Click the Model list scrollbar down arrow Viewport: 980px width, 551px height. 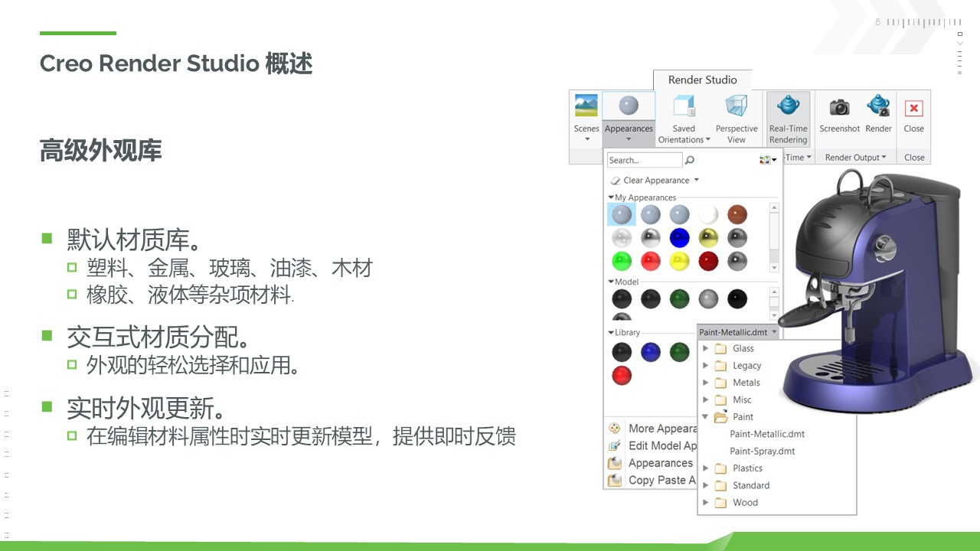pos(774,315)
